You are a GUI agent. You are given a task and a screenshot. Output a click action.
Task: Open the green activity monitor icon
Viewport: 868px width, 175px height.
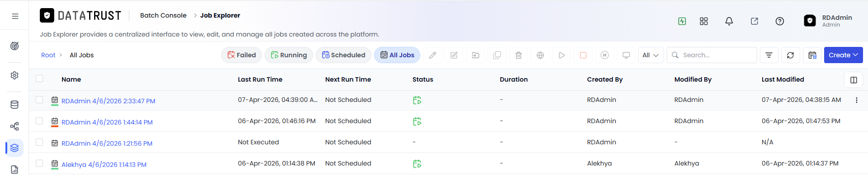682,21
